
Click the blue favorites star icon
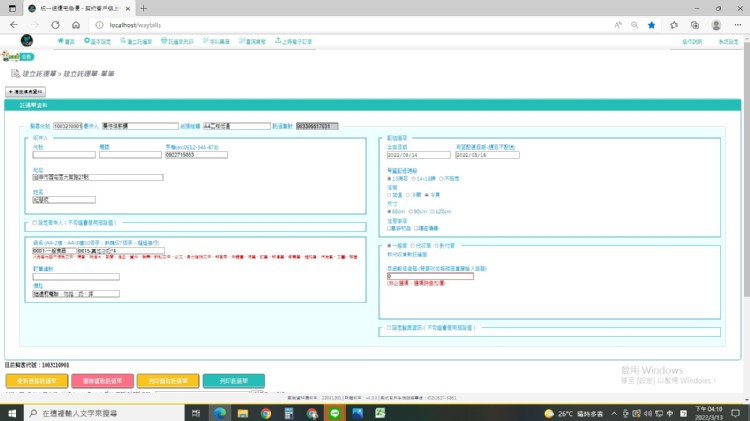point(651,25)
